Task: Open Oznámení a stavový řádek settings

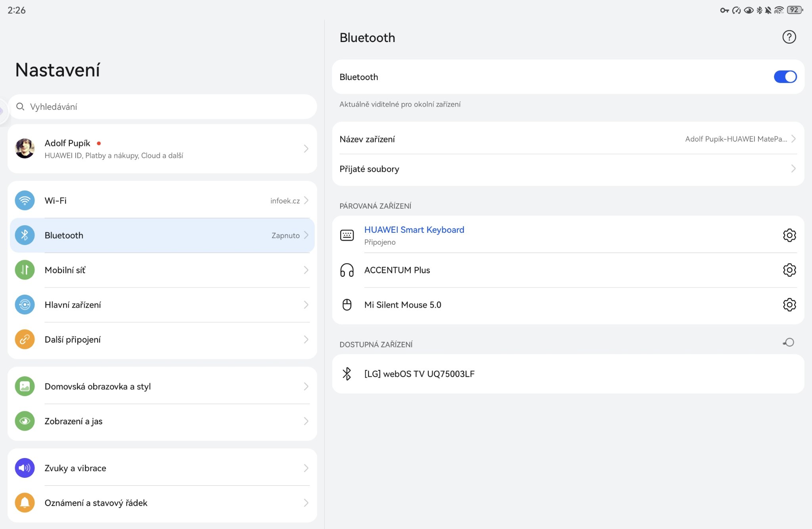Action: [96, 503]
